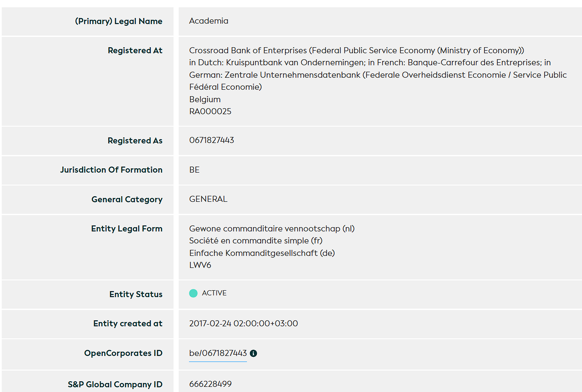Screen dimensions: 582x392
Task: Select the legal form code LWV6
Action: coord(200,265)
